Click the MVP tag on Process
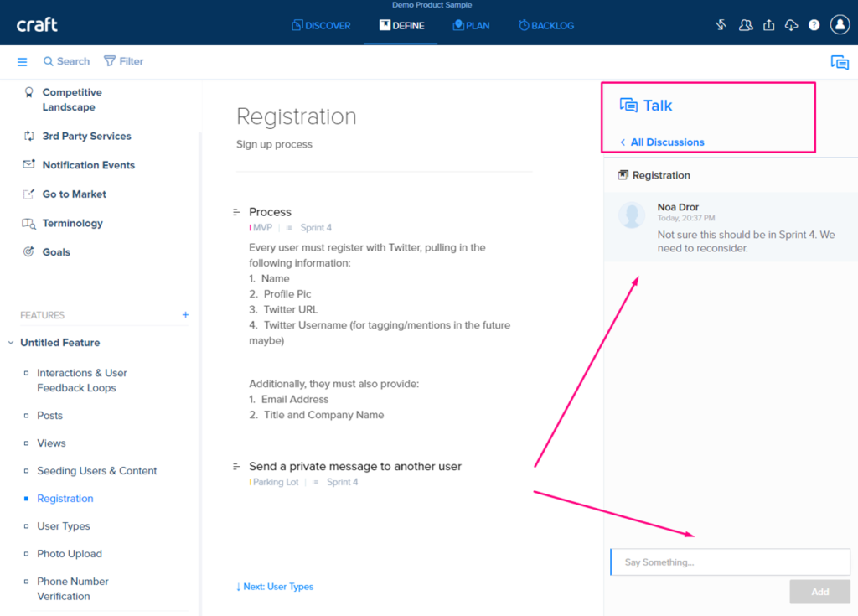Screen dimensions: 858x616 261,228
